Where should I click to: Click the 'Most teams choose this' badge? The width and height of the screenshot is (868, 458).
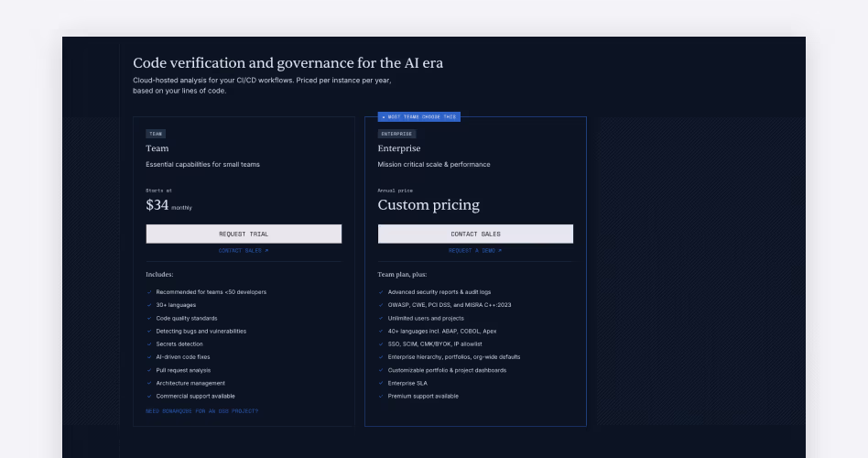(419, 117)
